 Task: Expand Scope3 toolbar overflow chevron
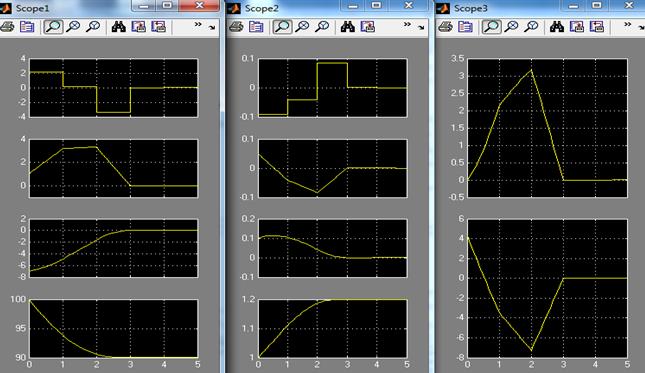[x=627, y=25]
